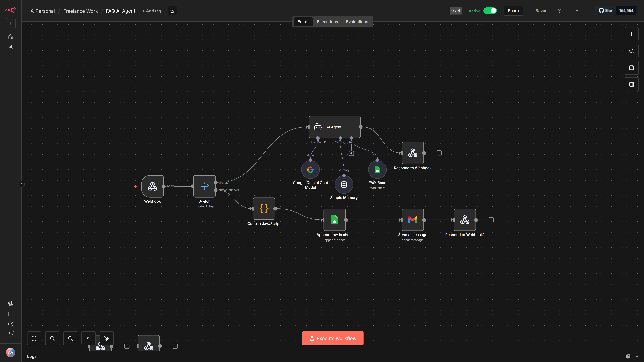Open the more options menu

(x=576, y=11)
